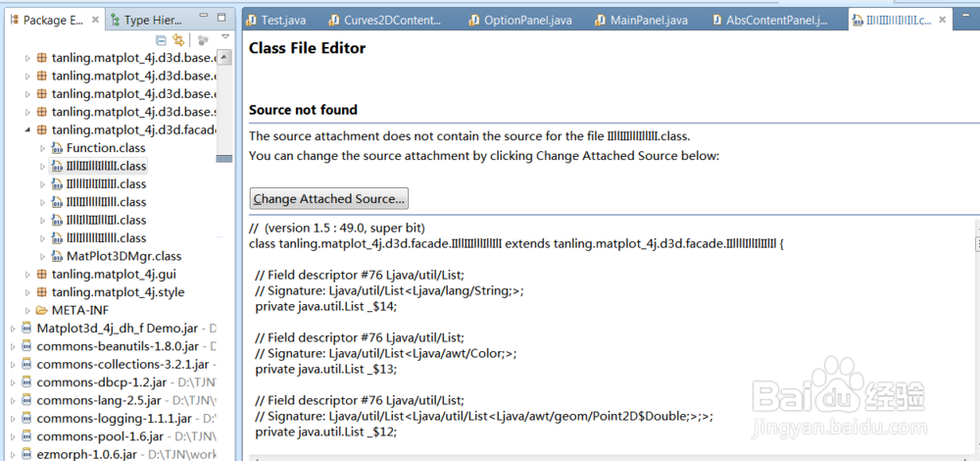
Task: Expand the tanling.matplot_4j.style package
Action: click(27, 292)
